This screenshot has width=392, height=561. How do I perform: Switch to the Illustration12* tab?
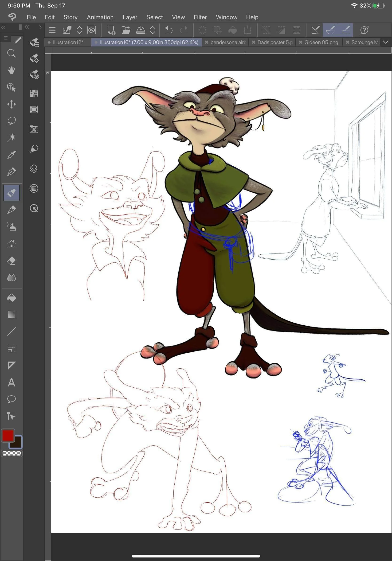(x=68, y=42)
